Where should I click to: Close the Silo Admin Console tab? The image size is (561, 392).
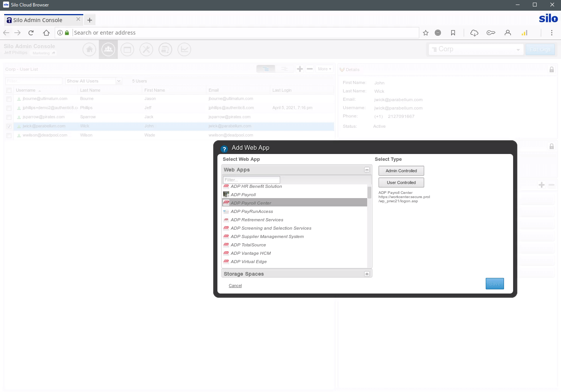point(78,19)
